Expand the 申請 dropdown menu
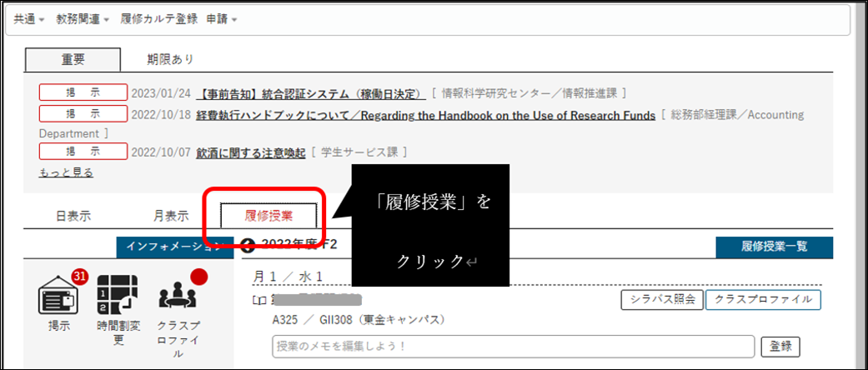The width and height of the screenshot is (868, 370). [x=222, y=18]
